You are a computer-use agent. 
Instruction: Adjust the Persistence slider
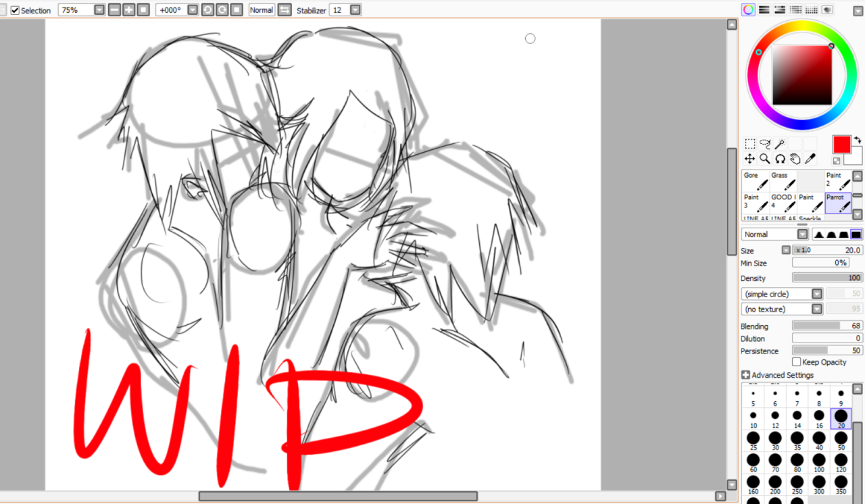click(827, 351)
